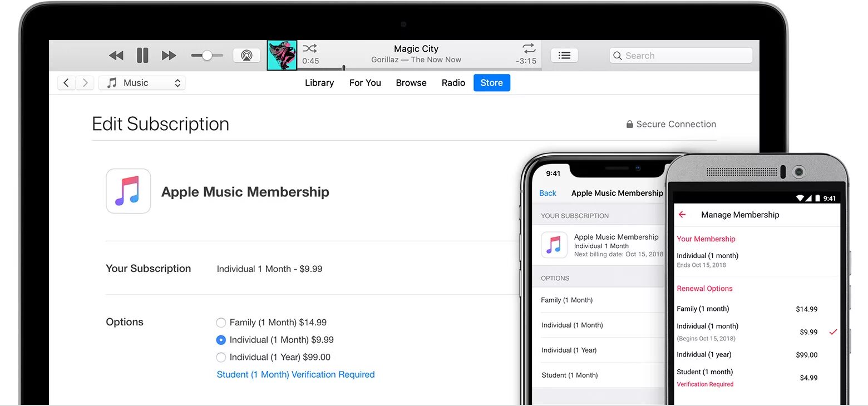Tap the red back arrow on Android
868x406 pixels.
(682, 215)
